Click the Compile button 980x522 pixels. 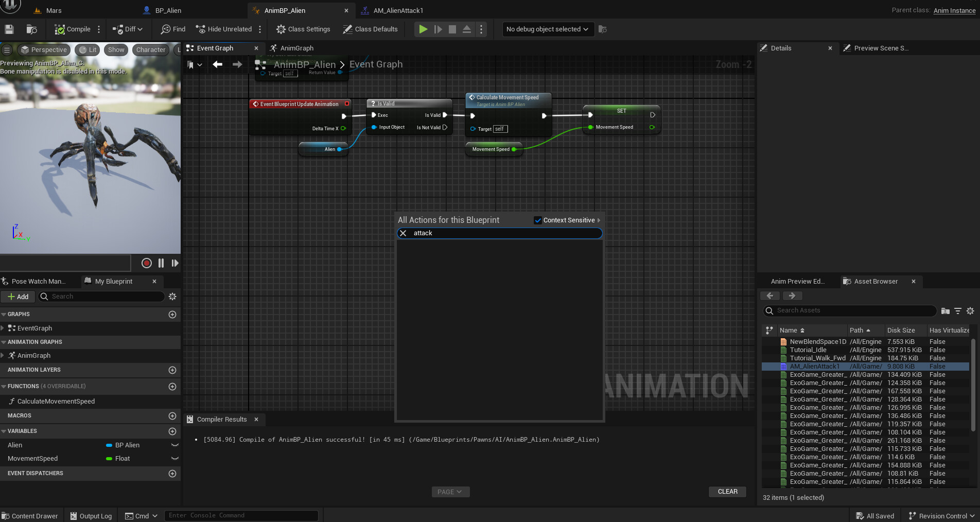click(73, 29)
